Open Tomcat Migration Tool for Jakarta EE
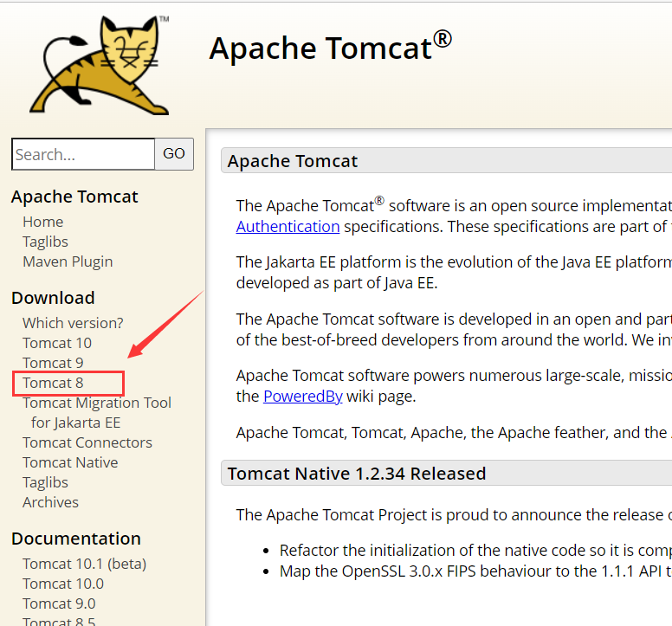This screenshot has width=672, height=626. coord(97,403)
